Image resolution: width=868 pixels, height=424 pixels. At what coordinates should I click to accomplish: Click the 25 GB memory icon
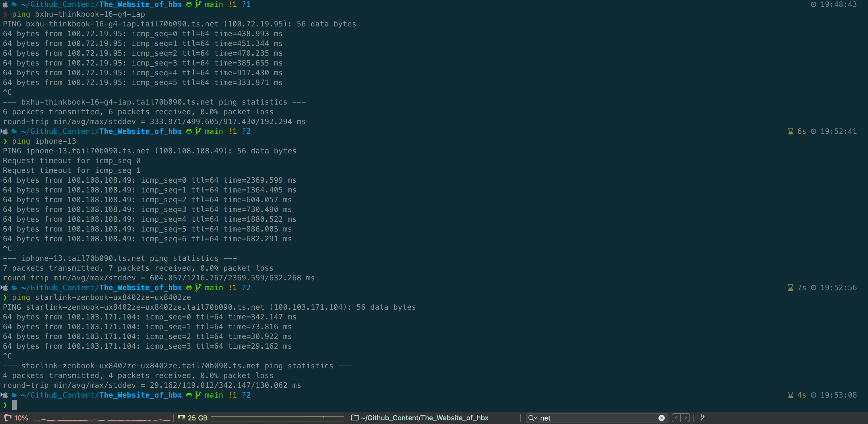[x=181, y=418]
